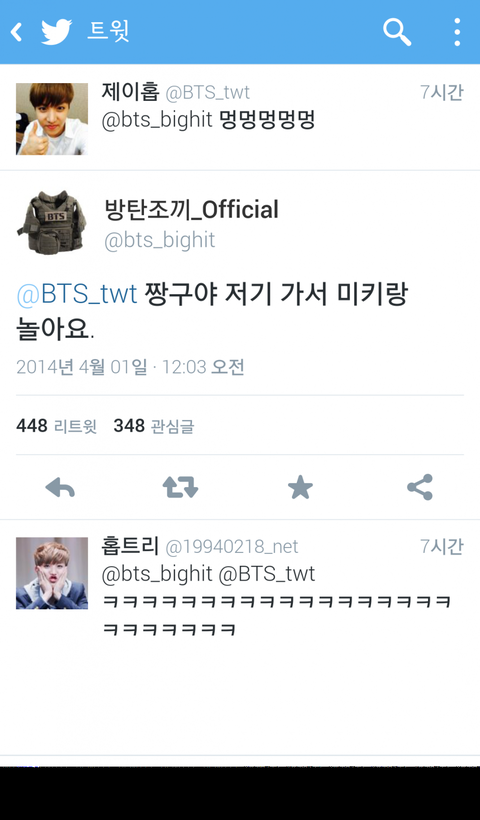Retweet using the retweet arrows icon

click(x=180, y=487)
